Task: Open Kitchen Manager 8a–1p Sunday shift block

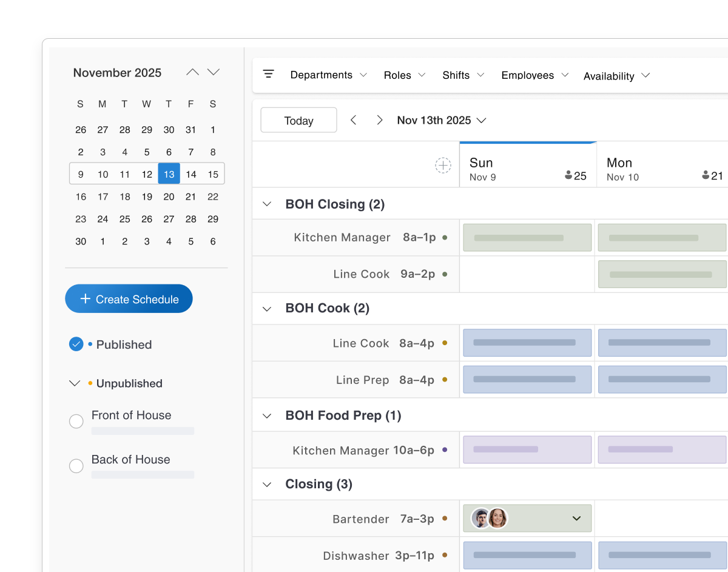Action: (527, 238)
